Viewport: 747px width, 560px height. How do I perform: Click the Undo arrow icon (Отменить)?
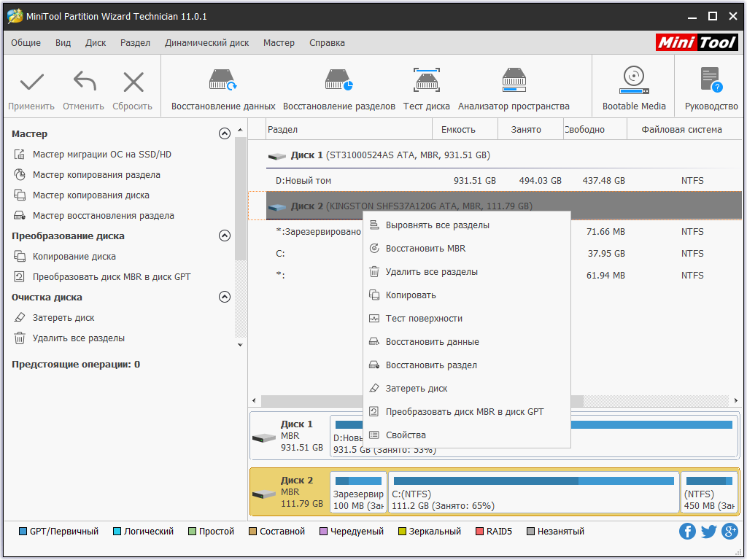(x=85, y=82)
